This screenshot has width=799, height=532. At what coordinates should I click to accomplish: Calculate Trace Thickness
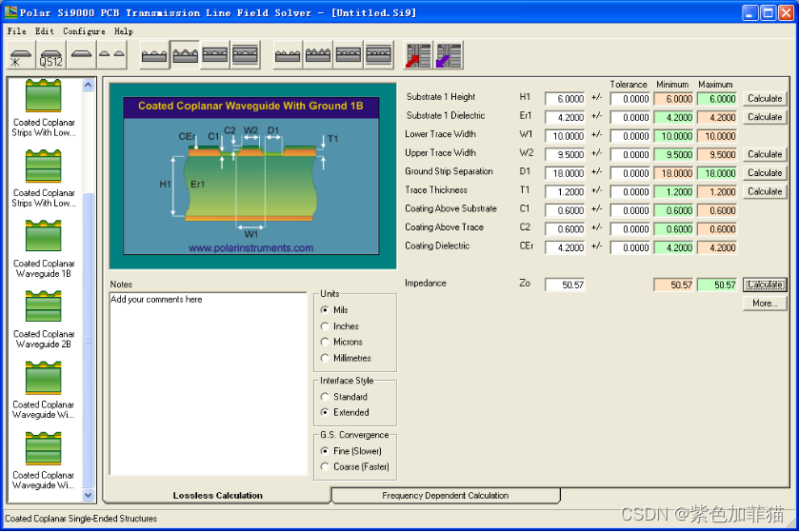pyautogui.click(x=765, y=191)
